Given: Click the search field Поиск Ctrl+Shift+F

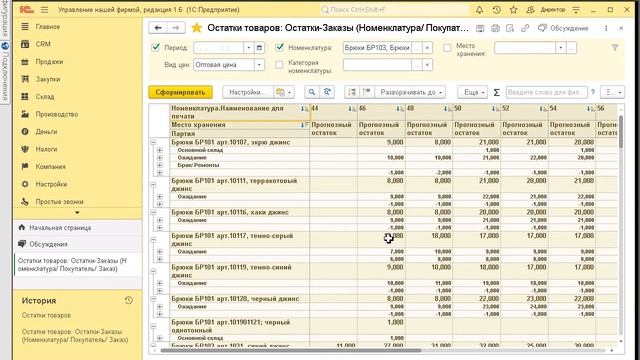Looking at the screenshot, I should point(394,9).
